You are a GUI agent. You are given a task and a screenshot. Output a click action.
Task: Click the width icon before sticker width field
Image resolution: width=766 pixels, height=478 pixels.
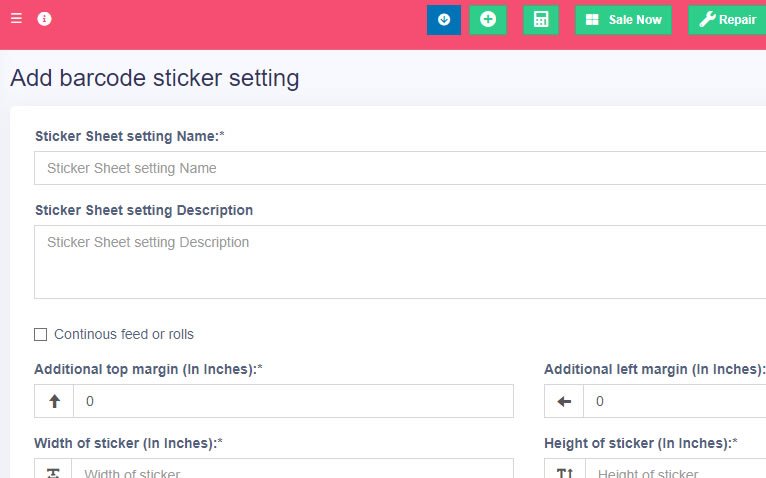pyautogui.click(x=54, y=471)
